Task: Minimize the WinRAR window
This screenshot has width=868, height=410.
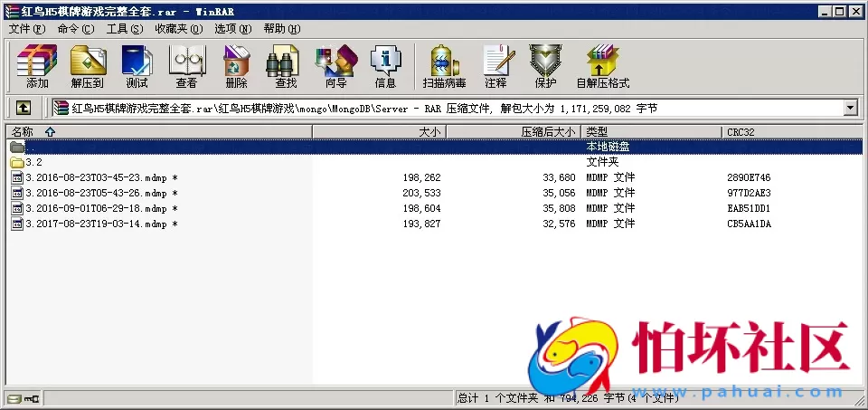Action: click(x=826, y=12)
